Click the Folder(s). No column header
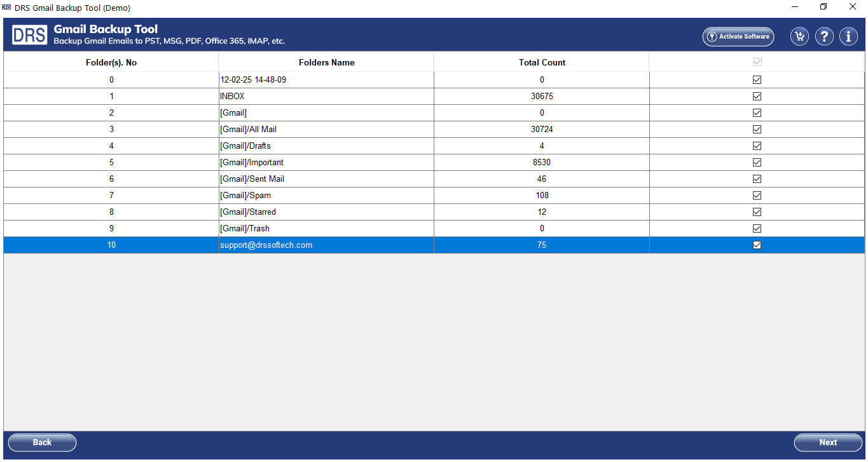This screenshot has height=462, width=868. click(x=111, y=62)
